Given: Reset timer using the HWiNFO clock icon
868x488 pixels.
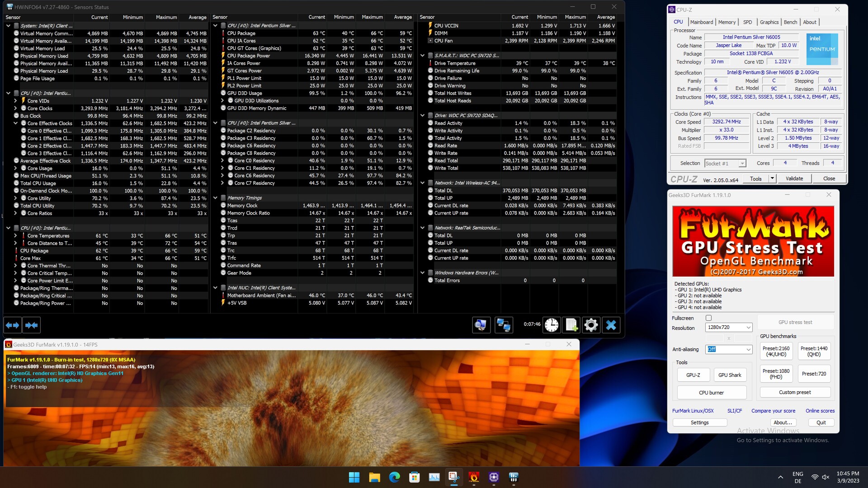Looking at the screenshot, I should pyautogui.click(x=552, y=325).
